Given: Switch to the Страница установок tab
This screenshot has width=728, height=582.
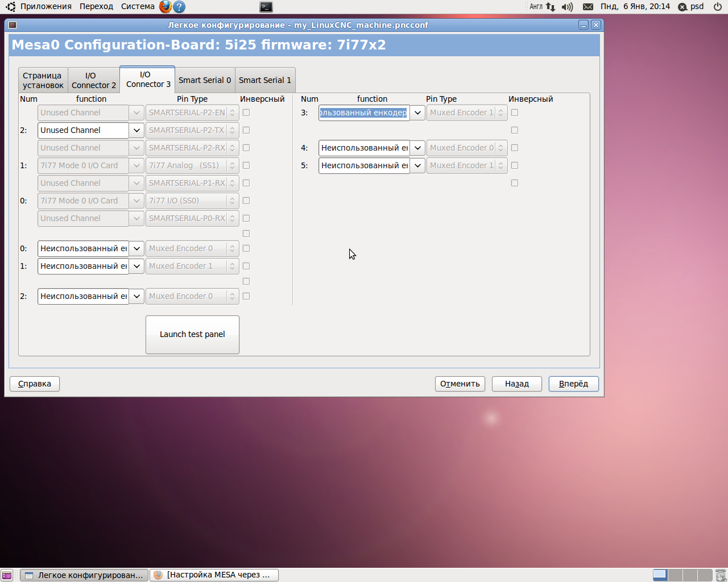Looking at the screenshot, I should (x=43, y=80).
